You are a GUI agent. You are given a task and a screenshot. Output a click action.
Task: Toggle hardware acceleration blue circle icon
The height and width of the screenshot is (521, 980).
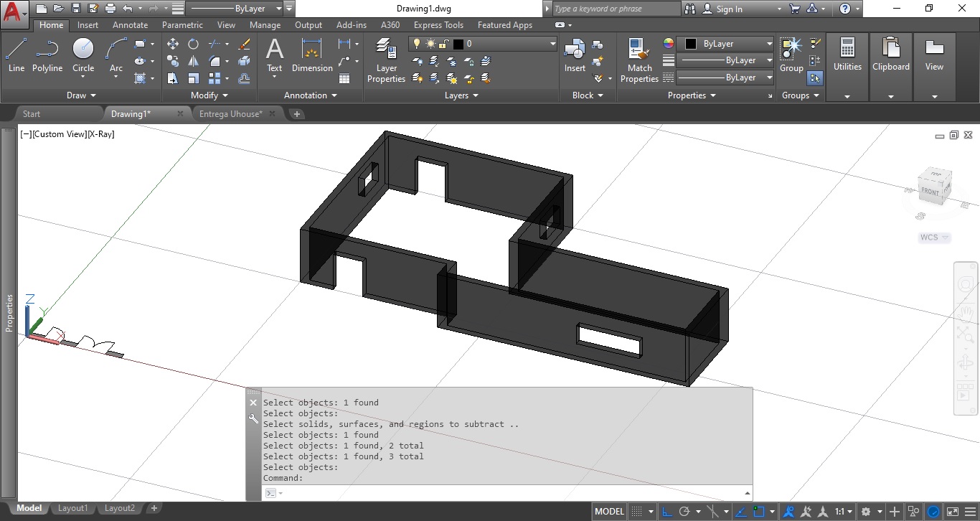pos(933,512)
